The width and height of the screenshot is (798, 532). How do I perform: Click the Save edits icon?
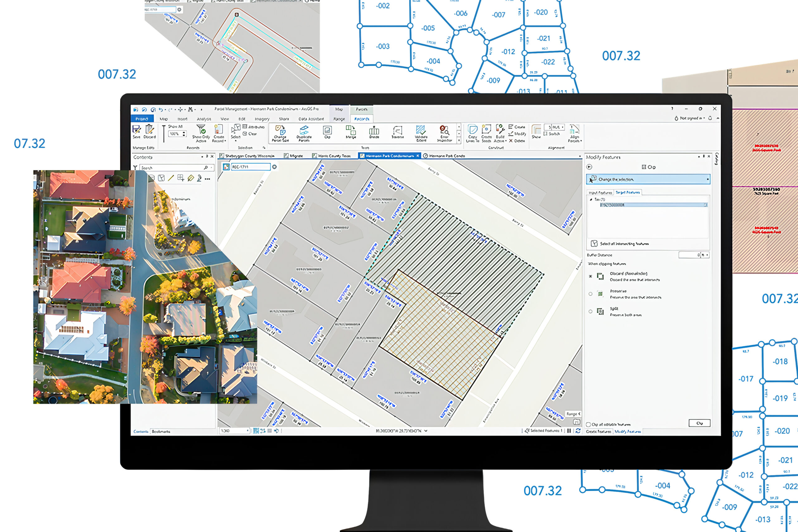pos(136,130)
